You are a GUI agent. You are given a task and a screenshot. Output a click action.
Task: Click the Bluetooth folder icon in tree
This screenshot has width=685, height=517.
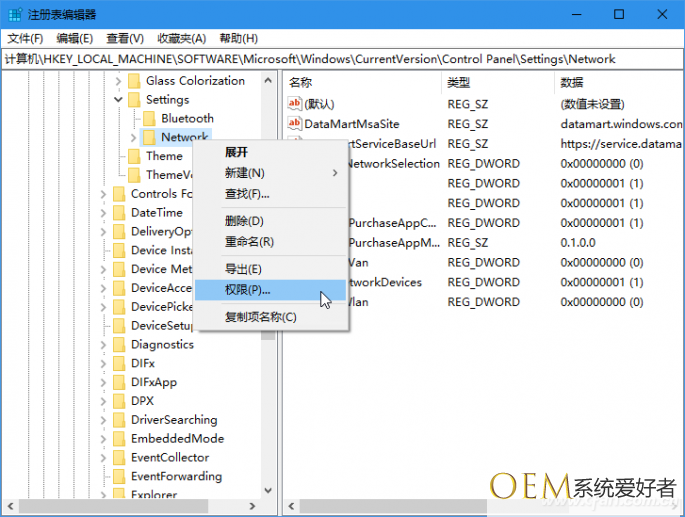[150, 119]
